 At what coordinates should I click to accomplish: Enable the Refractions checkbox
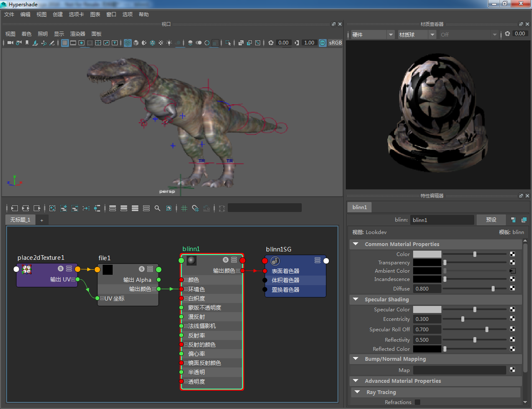(x=417, y=402)
